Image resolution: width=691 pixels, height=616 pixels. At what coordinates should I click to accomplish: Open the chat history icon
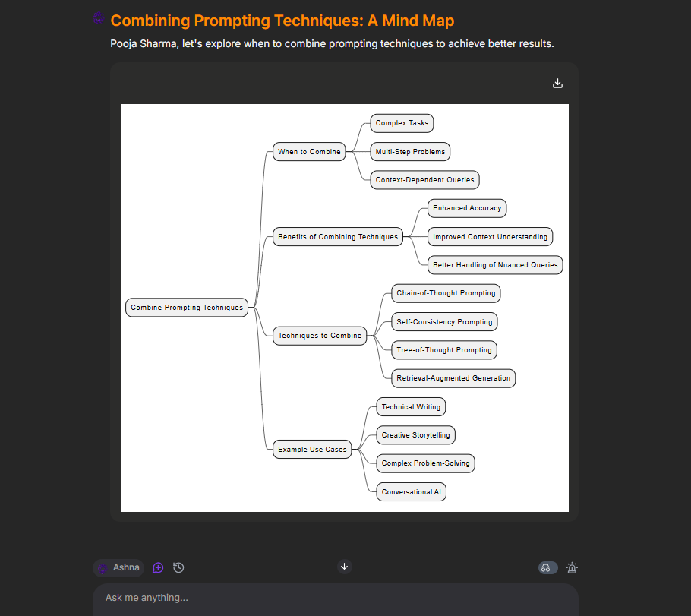click(178, 567)
